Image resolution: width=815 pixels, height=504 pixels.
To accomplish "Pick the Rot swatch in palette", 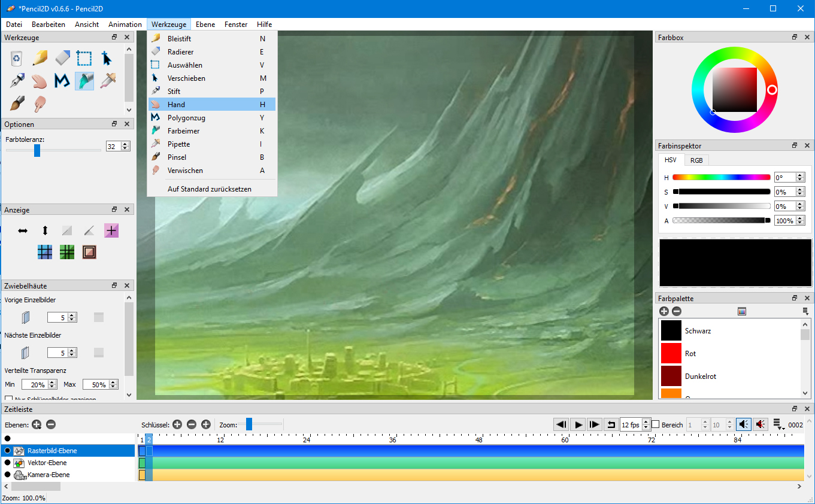I will 671,353.
